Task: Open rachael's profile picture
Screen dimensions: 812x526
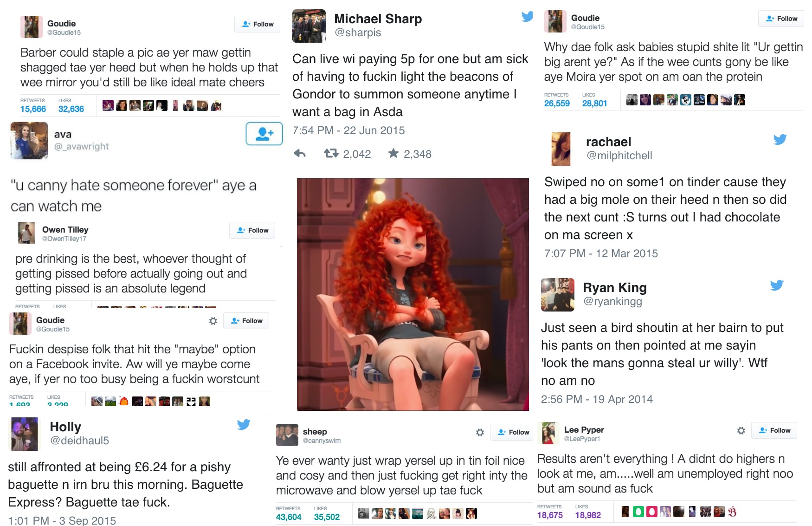Action: pos(561,149)
